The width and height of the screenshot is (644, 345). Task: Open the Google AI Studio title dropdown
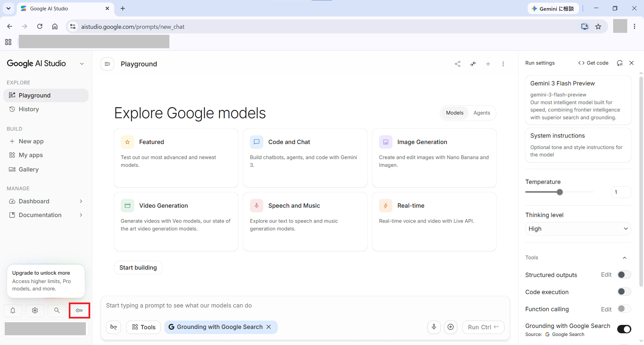pyautogui.click(x=82, y=64)
